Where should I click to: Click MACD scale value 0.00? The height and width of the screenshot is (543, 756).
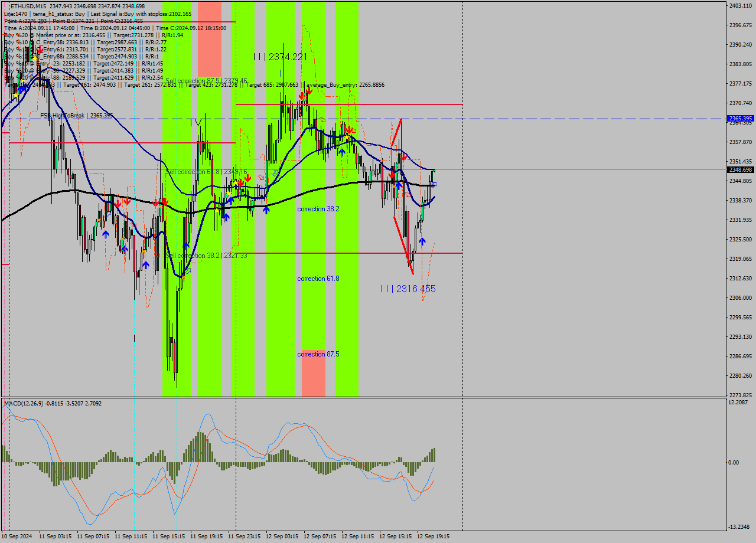coord(734,463)
